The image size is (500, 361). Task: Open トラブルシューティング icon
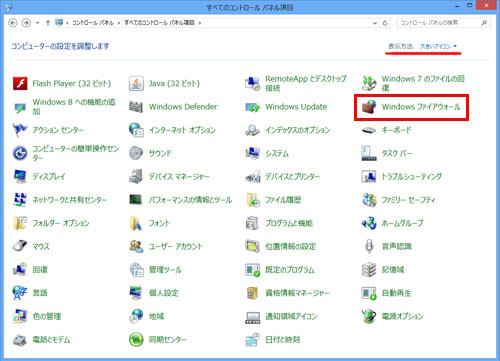click(x=369, y=176)
